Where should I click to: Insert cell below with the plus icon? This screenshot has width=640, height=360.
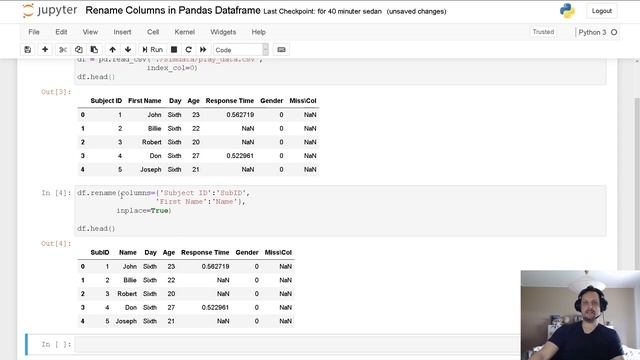click(45, 50)
